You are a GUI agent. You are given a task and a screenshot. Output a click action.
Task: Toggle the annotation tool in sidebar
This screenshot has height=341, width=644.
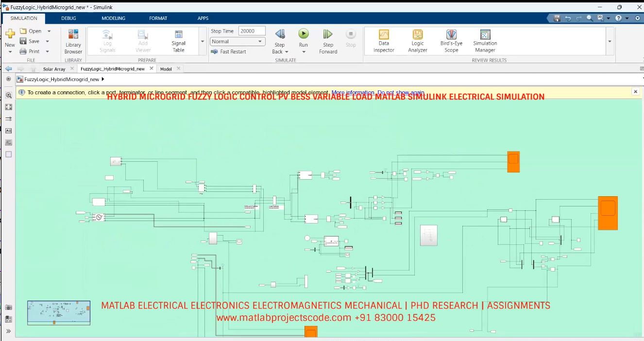click(9, 130)
